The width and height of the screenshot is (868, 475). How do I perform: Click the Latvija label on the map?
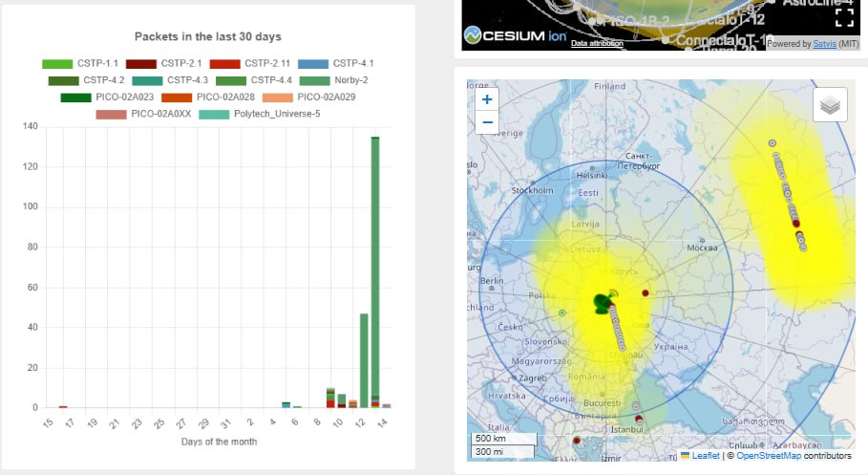click(585, 224)
